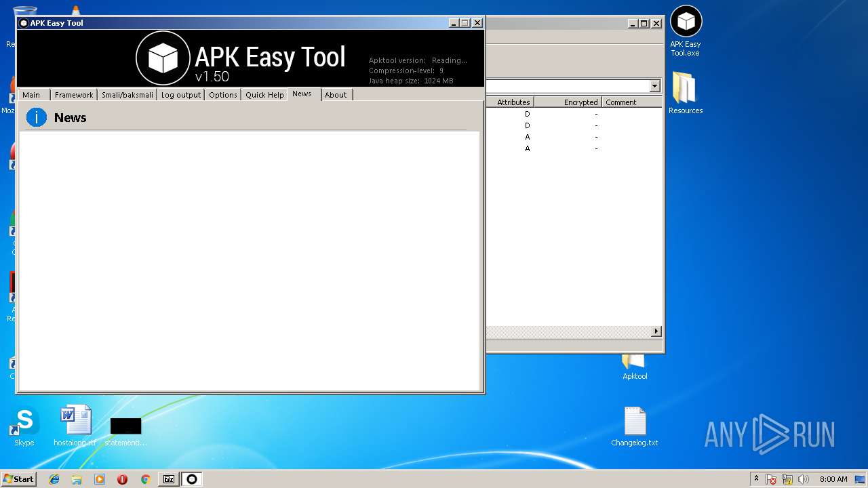This screenshot has width=868, height=488.
Task: Click the blue News info icon
Action: point(37,117)
